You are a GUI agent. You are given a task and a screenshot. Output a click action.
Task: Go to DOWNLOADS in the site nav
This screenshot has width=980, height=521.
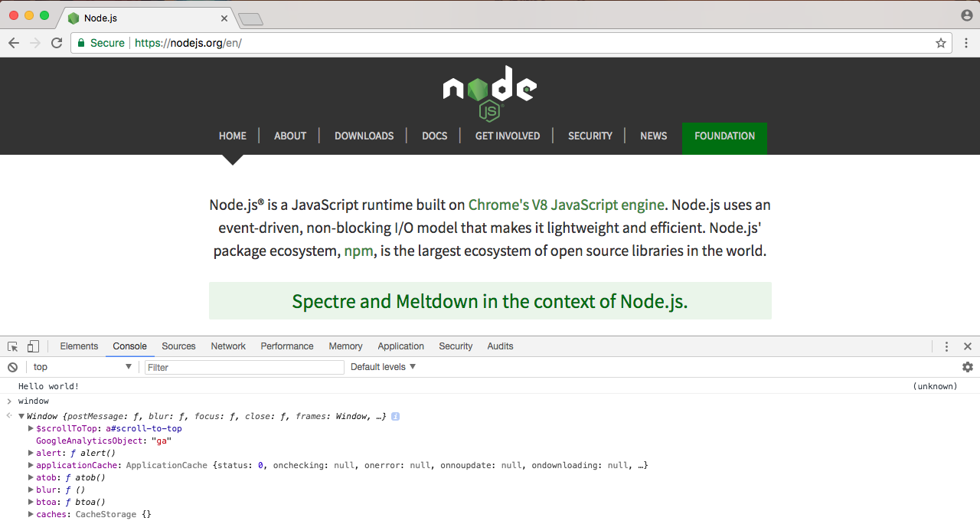tap(364, 136)
